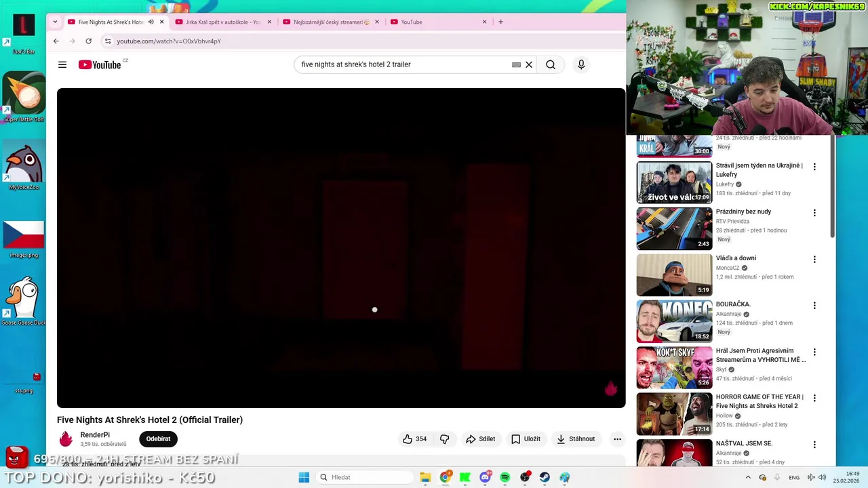Image resolution: width=868 pixels, height=488 pixels.
Task: Like the video with thumbs up 354
Action: coord(415,439)
